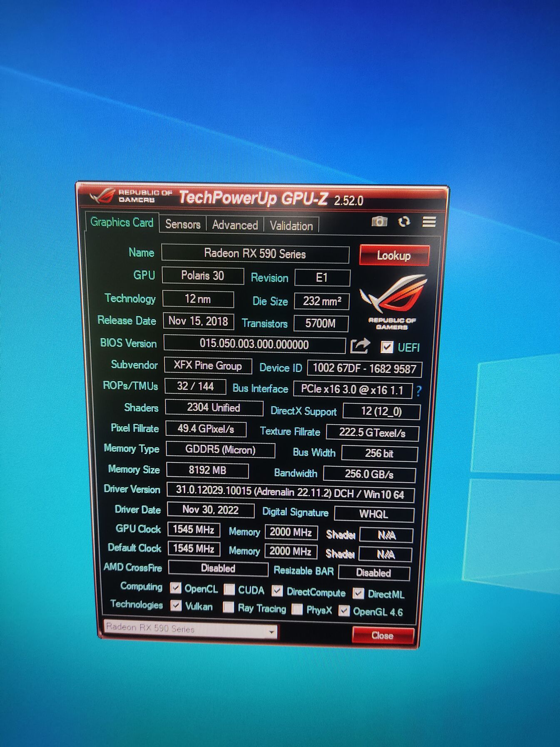
Task: Click the Memory Type GDDR5 (Micron) value
Action: [x=220, y=450]
